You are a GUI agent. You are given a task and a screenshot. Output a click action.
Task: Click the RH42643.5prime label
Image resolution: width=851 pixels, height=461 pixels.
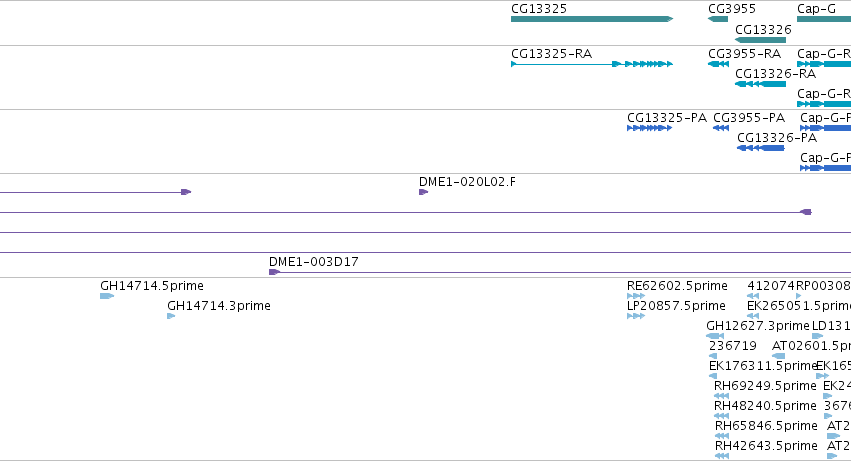[766, 446]
